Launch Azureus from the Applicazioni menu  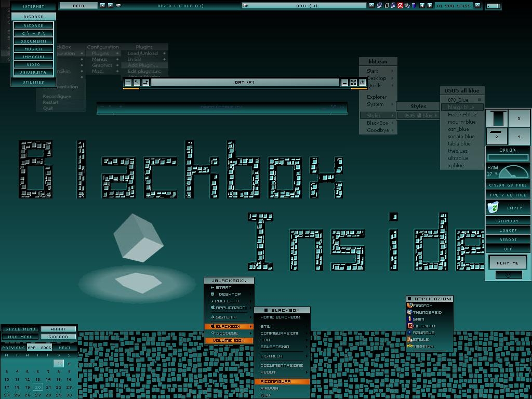coord(430,333)
